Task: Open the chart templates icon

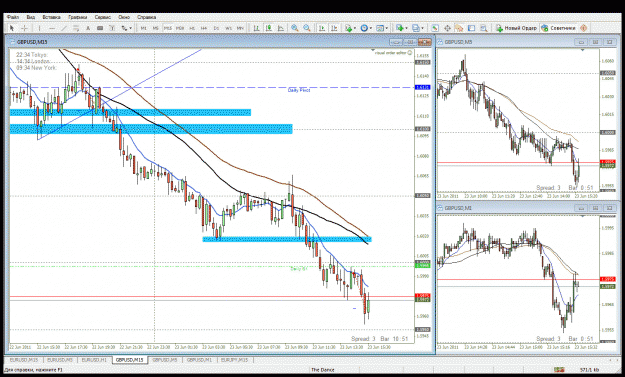Action: [380, 28]
